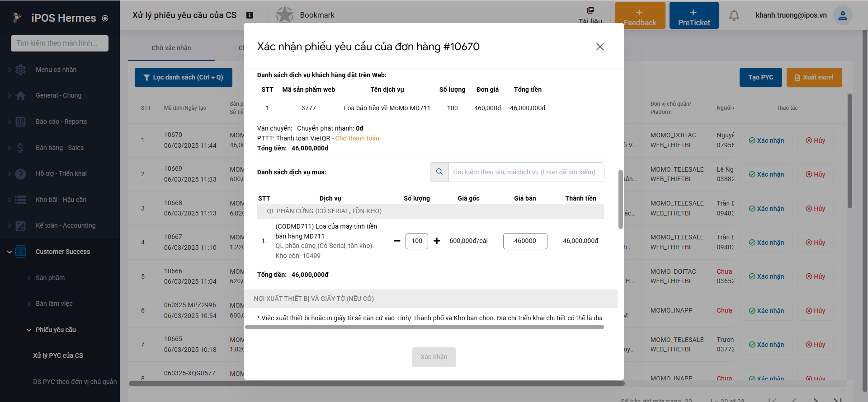Click the sidebar screen search field

point(60,43)
